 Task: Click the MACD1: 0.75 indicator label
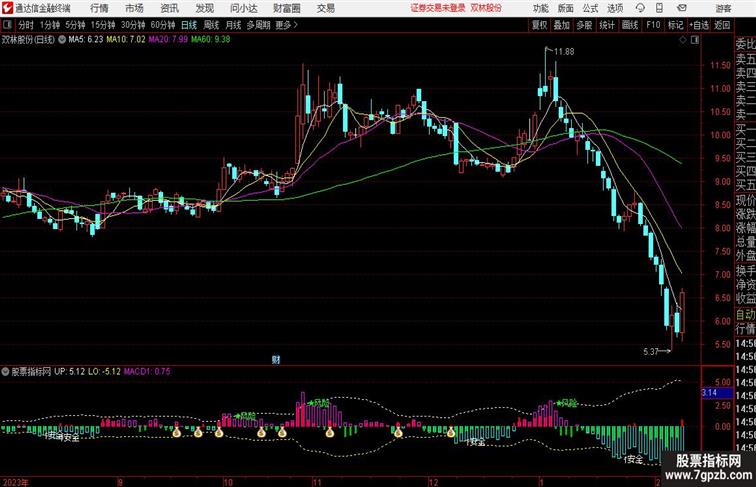[x=147, y=371]
